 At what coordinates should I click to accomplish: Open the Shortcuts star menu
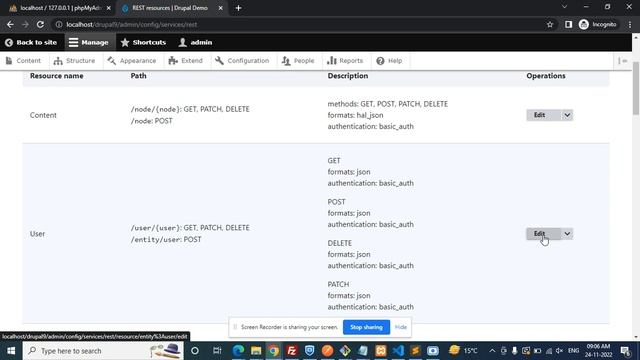pyautogui.click(x=143, y=42)
